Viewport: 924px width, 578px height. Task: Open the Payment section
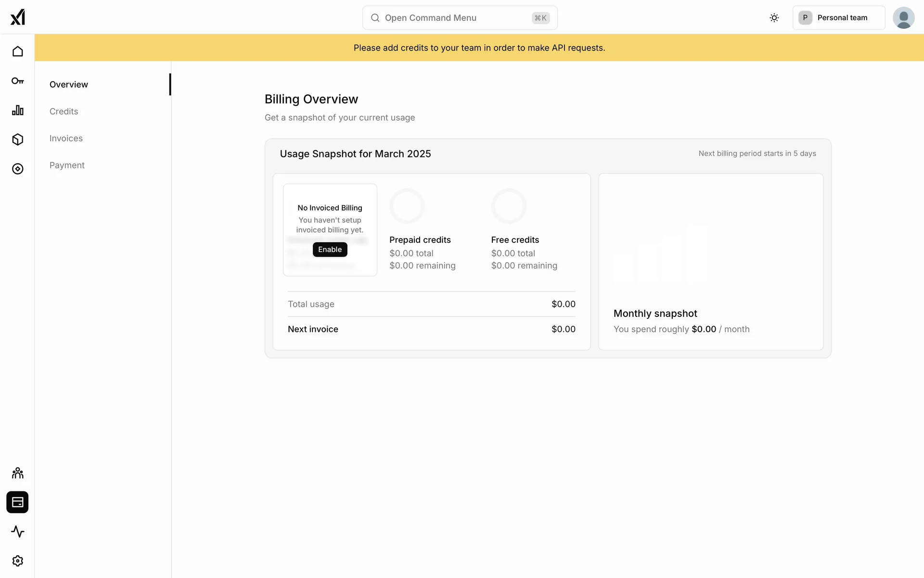(67, 165)
